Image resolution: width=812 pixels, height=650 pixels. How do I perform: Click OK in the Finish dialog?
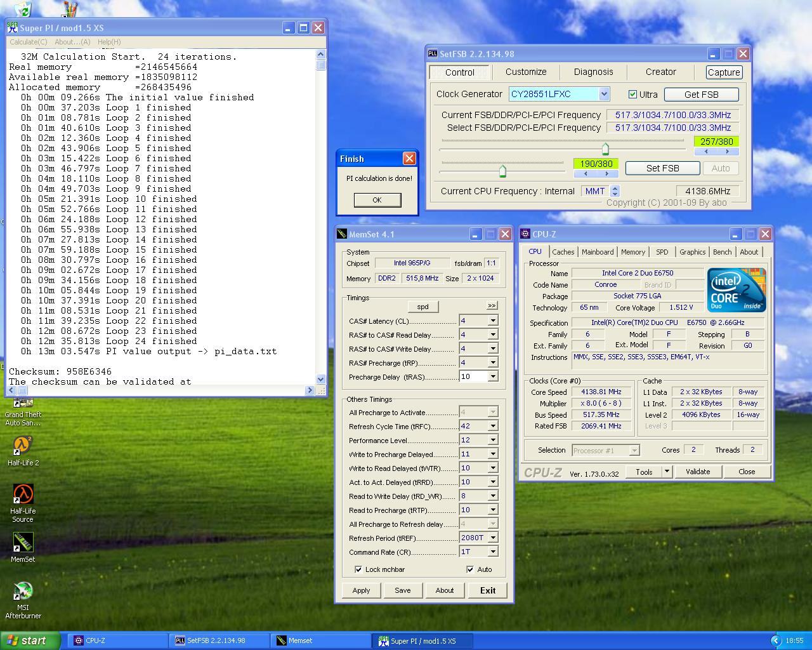(x=377, y=200)
